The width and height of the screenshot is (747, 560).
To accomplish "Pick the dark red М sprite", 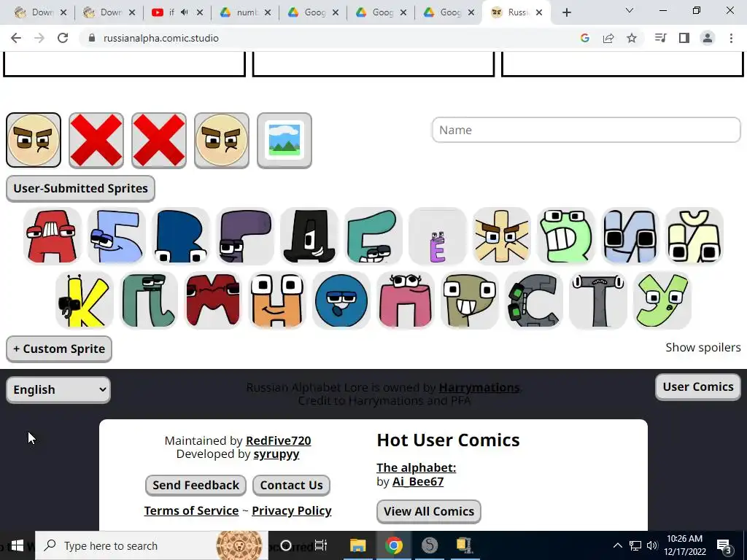I will point(212,300).
